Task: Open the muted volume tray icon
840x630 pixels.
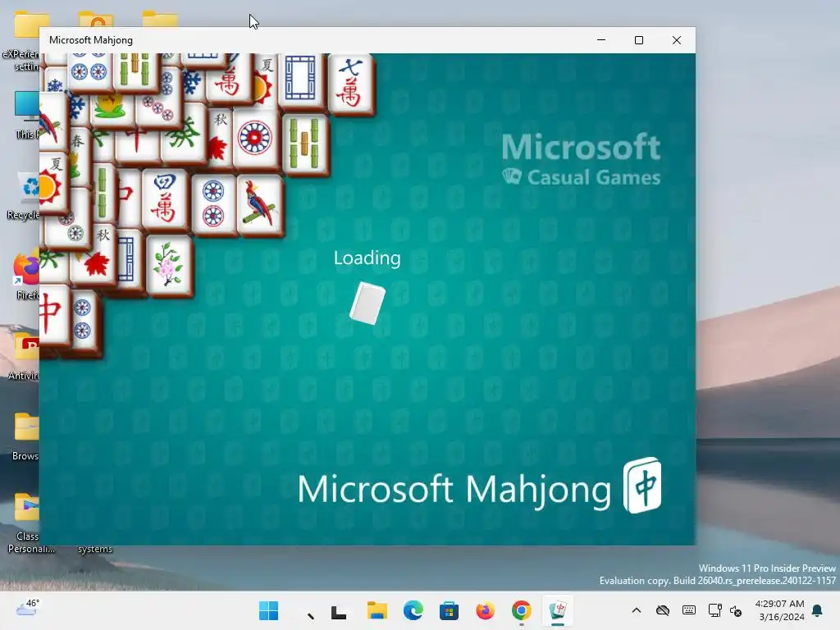Action: click(x=737, y=610)
